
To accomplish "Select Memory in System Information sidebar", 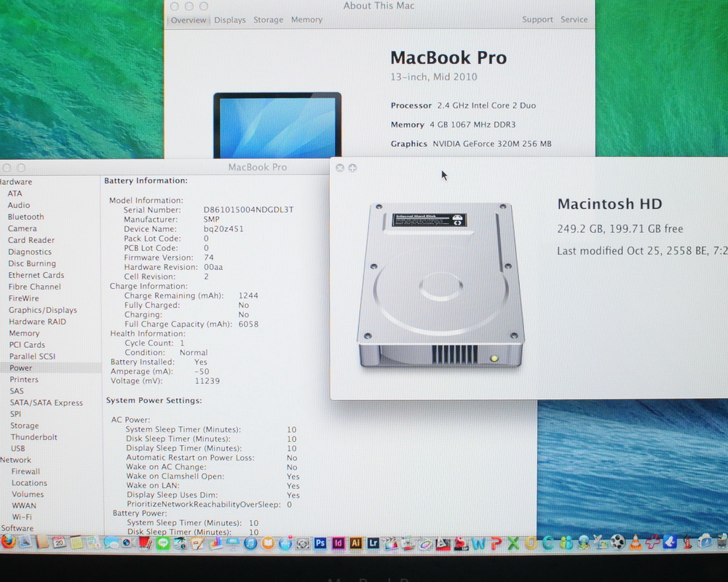I will 24,333.
